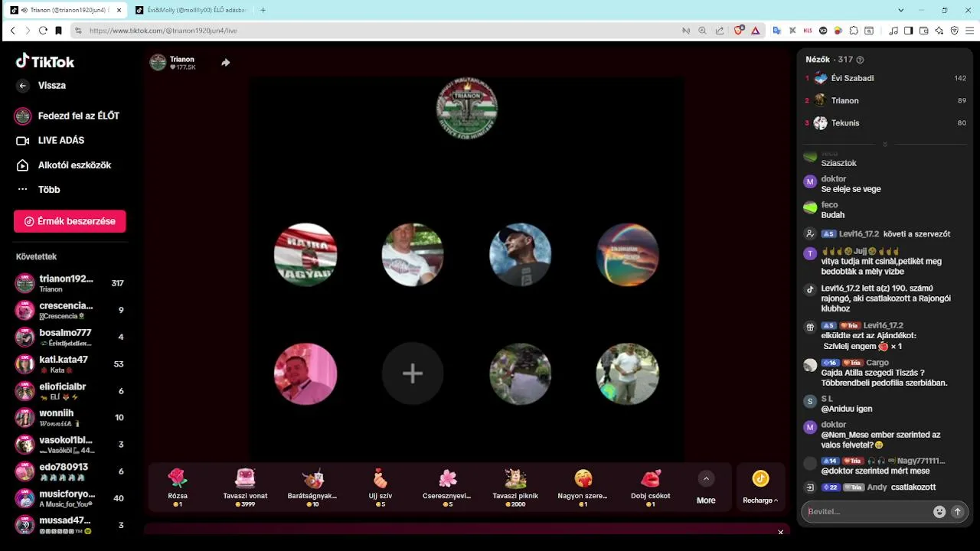
Task: Open vasokol1bl... followed live channel
Action: coord(70,445)
